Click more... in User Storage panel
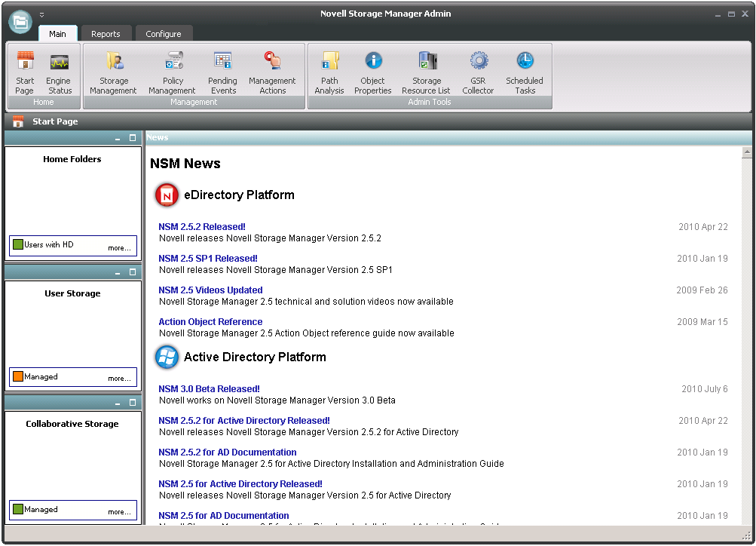 click(x=119, y=378)
